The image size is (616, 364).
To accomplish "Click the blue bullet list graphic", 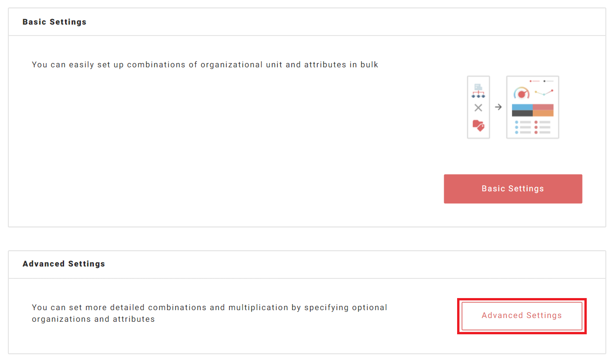I will click(523, 127).
